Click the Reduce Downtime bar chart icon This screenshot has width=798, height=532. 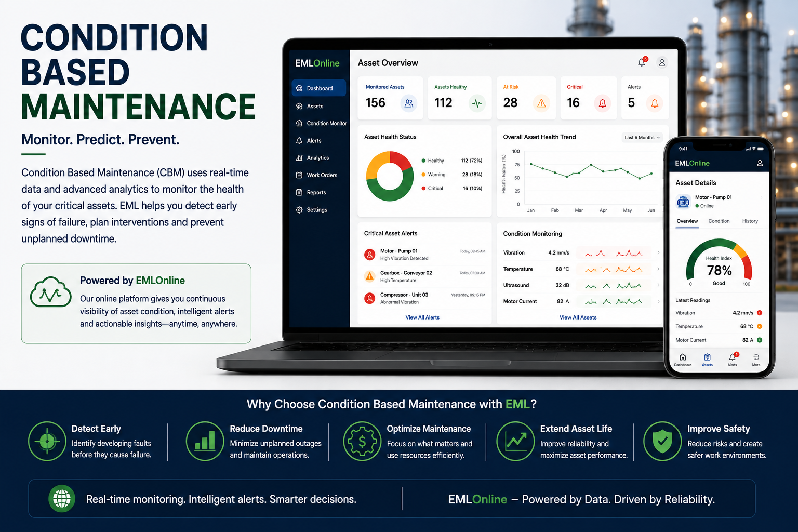click(205, 441)
